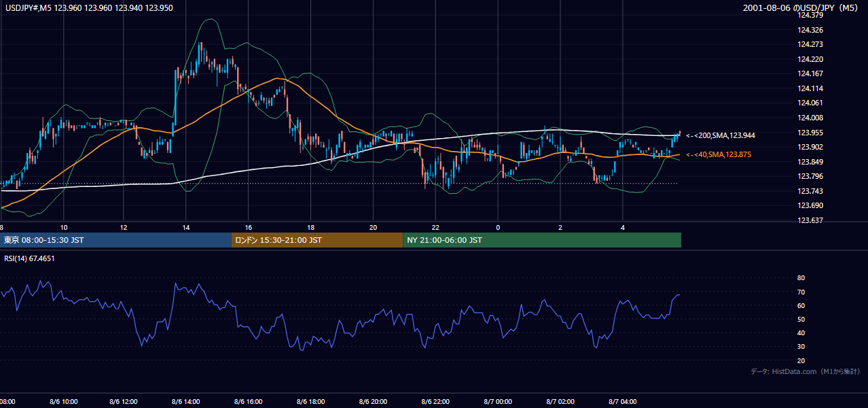
Task: Click the 123.690 price axis label
Action: pos(810,206)
